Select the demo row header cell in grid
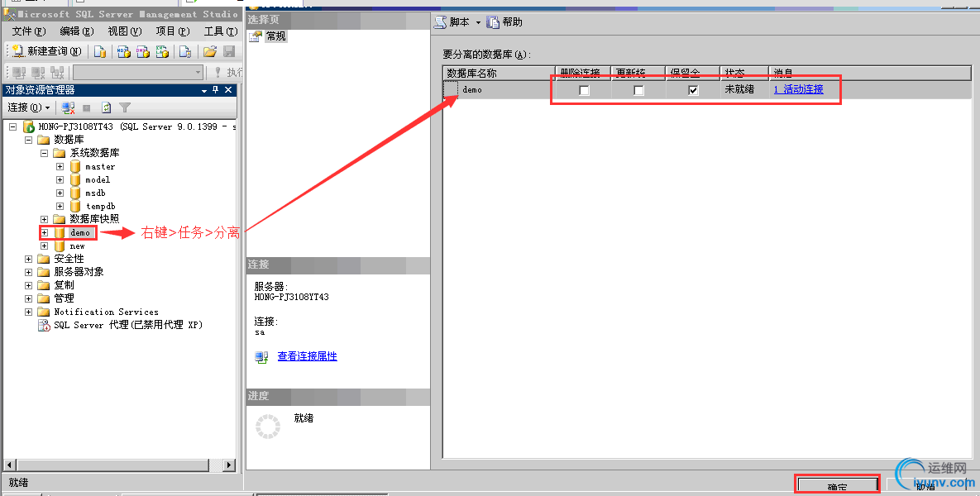 (451, 90)
